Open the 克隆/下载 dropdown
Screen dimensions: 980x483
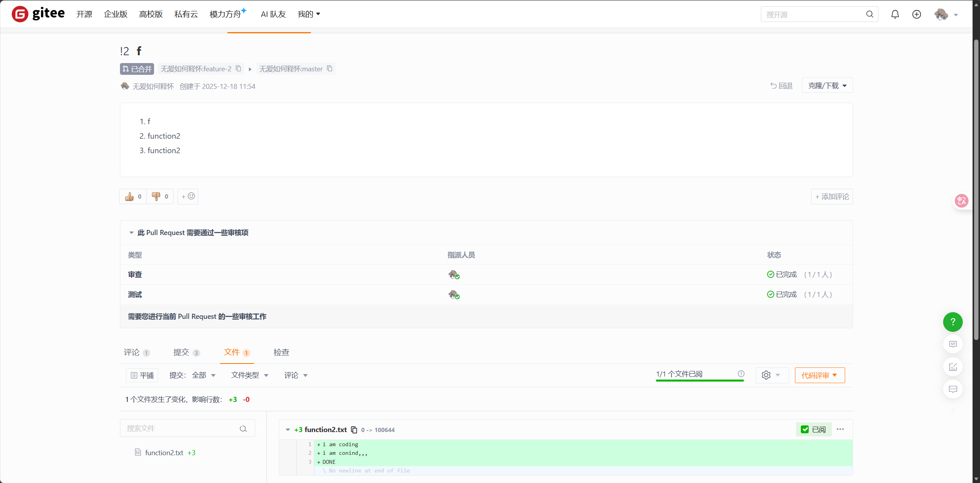tap(827, 85)
